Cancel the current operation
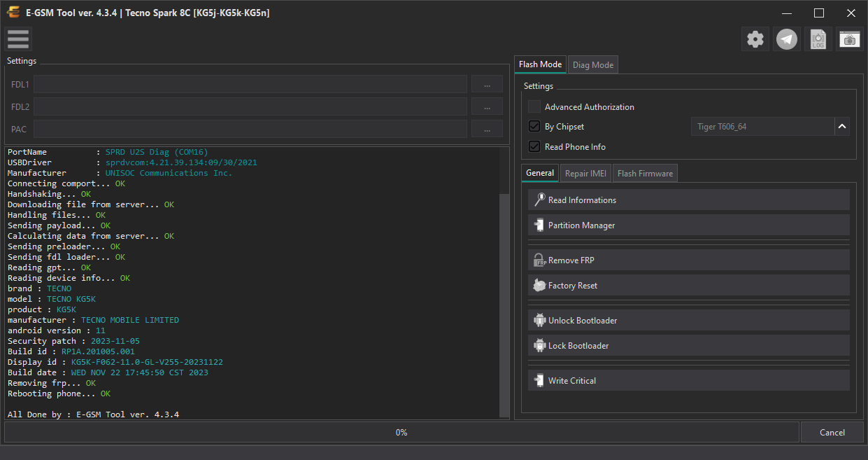868x460 pixels. (832, 432)
